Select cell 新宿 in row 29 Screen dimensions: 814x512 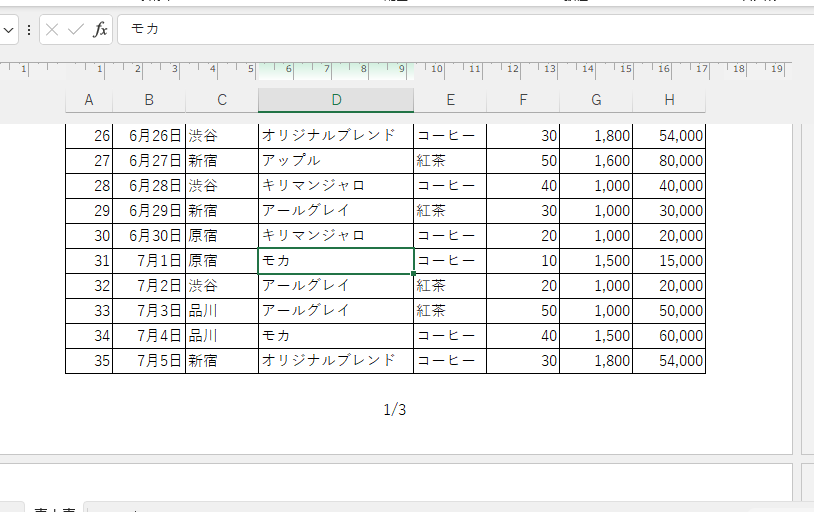click(x=222, y=211)
